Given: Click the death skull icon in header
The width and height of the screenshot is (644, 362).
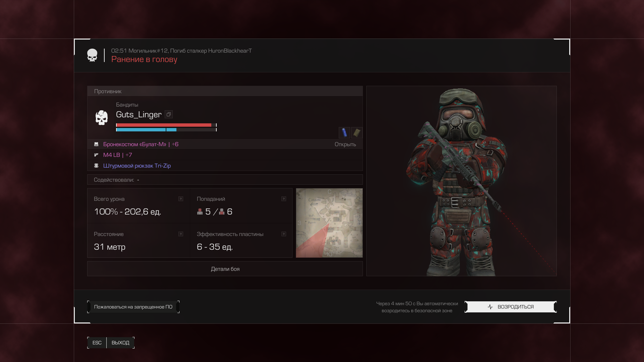Looking at the screenshot, I should 92,55.
